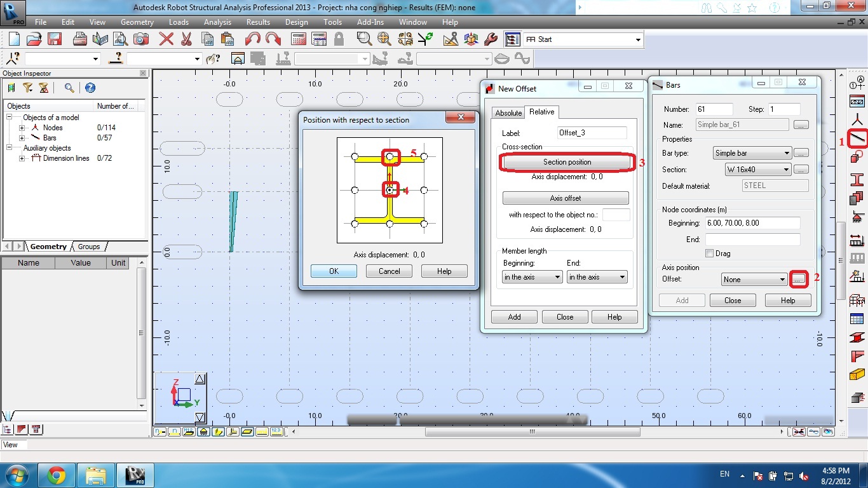Collapse the Auxiliary objects tree node
This screenshot has height=488, width=868.
[x=10, y=148]
